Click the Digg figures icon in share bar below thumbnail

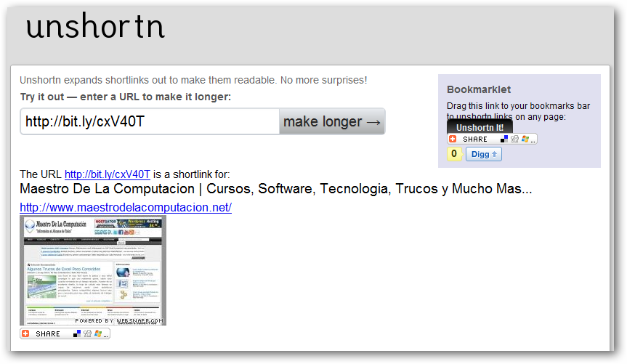88,333
